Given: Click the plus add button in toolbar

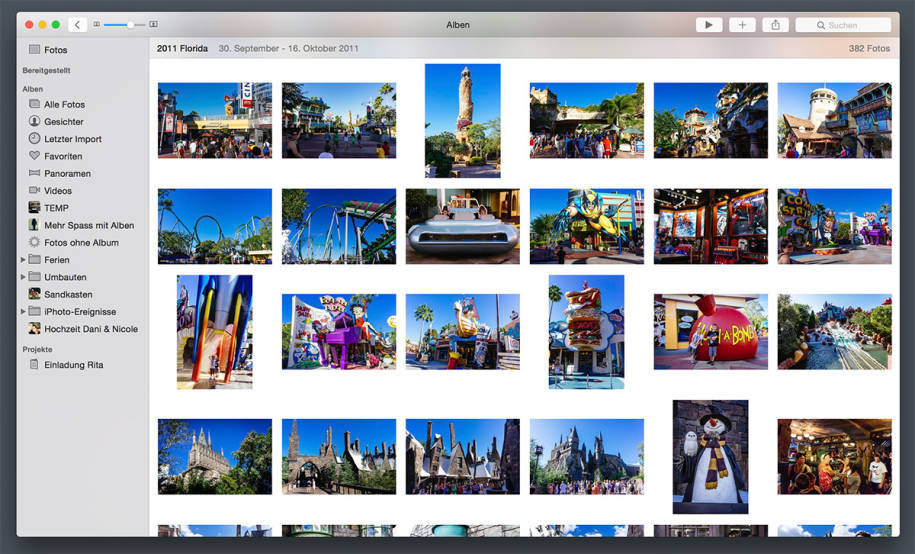Looking at the screenshot, I should coord(742,25).
